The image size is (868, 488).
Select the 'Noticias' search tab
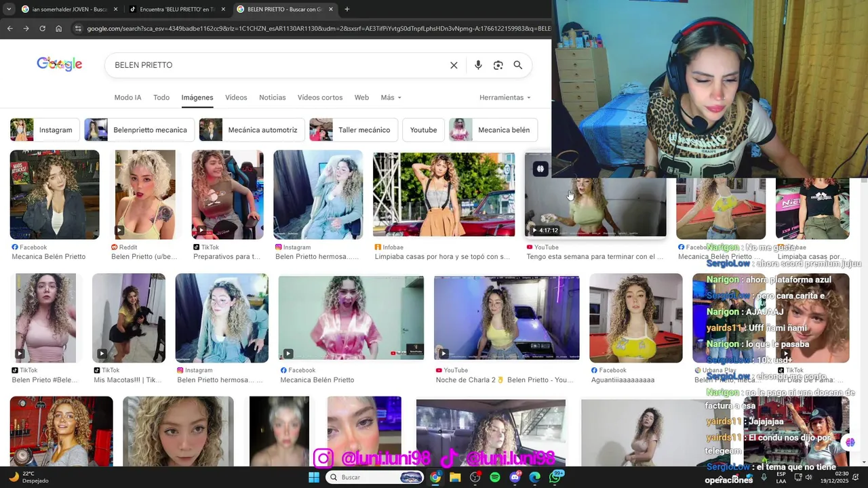(273, 98)
